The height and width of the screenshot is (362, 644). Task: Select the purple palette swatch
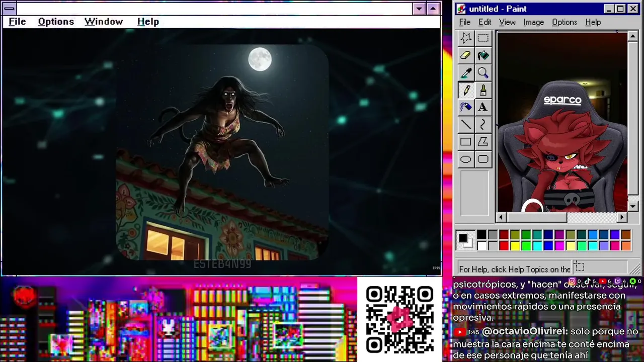tap(559, 235)
